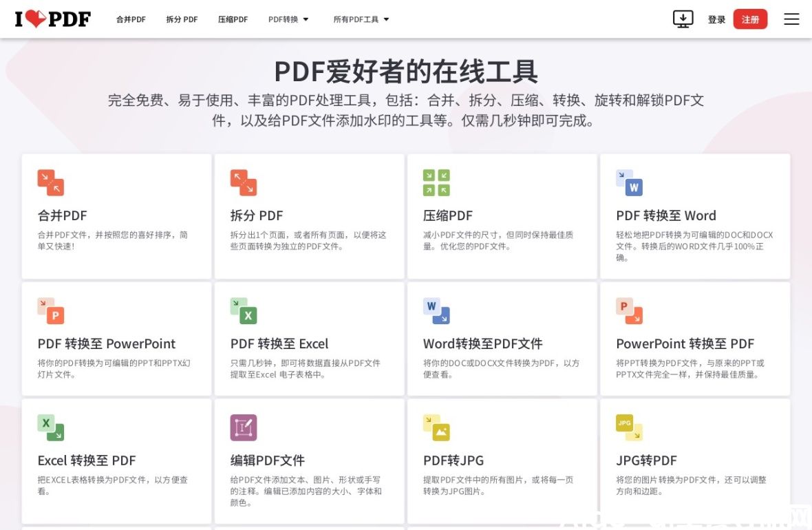Click subtitle text starting 完全免费、易于使用
Viewport: 812px width, 530px height.
(x=406, y=110)
